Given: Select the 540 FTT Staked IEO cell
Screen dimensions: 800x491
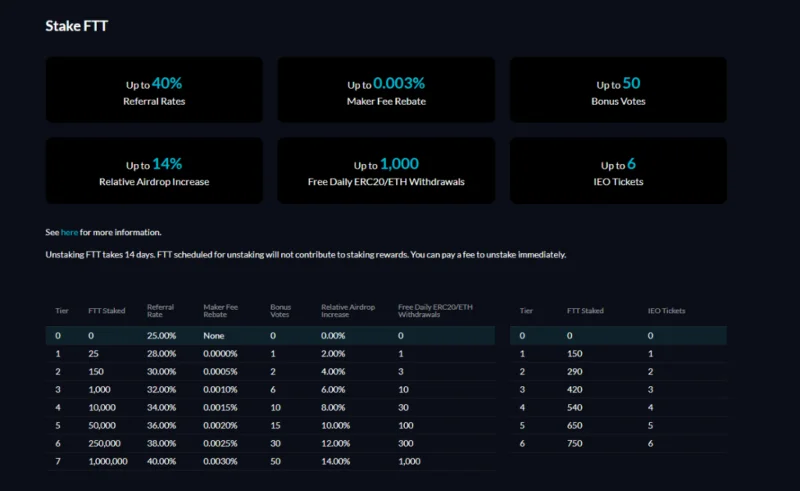Looking at the screenshot, I should point(574,407).
